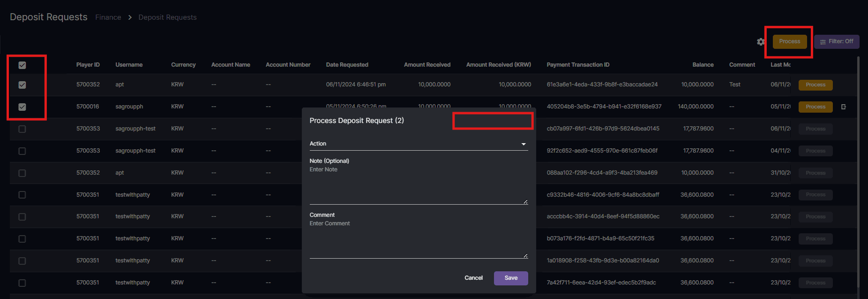Uncheck the checkbox for transaction 61e3a6e1
Screen dimensions: 868x299
[x=22, y=85]
